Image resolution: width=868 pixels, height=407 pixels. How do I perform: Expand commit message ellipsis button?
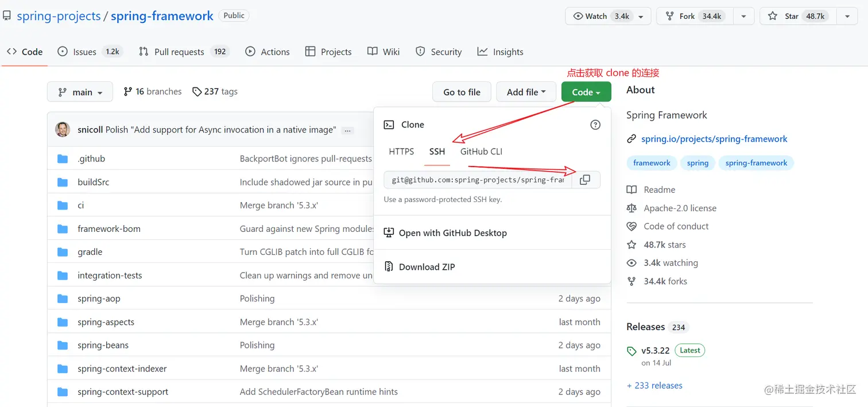point(347,130)
